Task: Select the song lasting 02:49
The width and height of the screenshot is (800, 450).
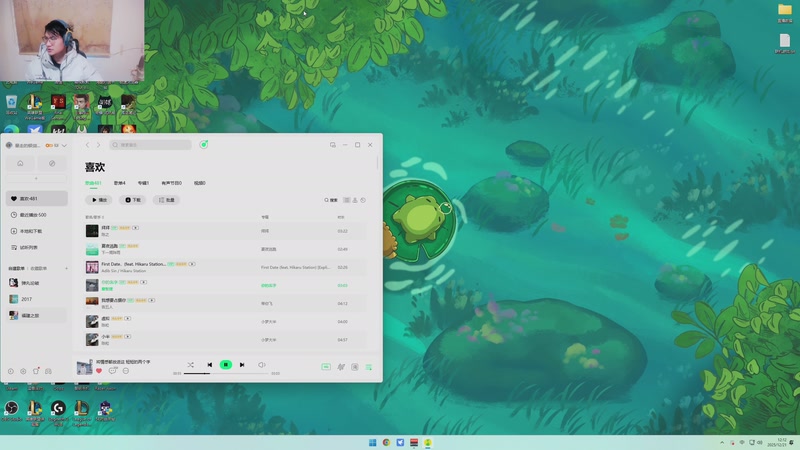Action: pos(226,249)
